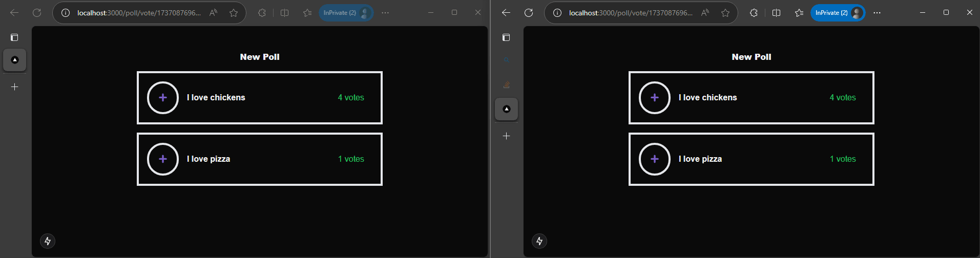Refresh the page in the right browser window
980x258 pixels.
(529, 13)
